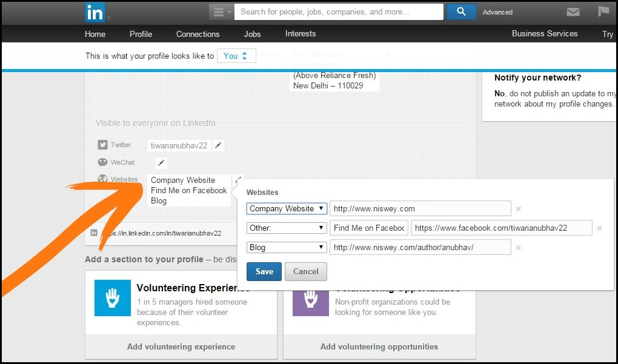Screen dimensions: 618x364
Task: Remove the Facebook website entry
Action: pyautogui.click(x=599, y=228)
